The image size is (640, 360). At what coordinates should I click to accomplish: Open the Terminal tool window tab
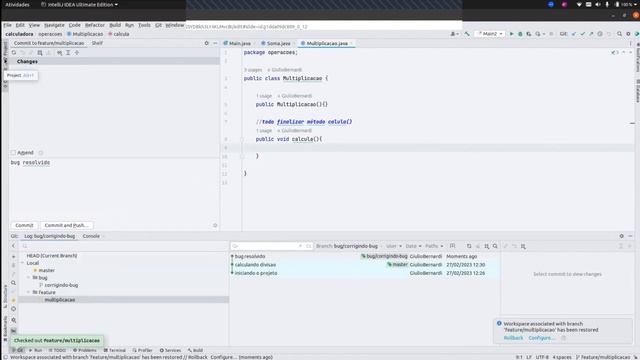115,350
